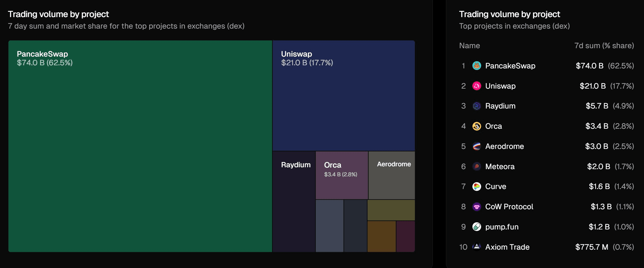Open Meteora name in the ranking list
The width and height of the screenshot is (644, 268).
click(x=500, y=167)
